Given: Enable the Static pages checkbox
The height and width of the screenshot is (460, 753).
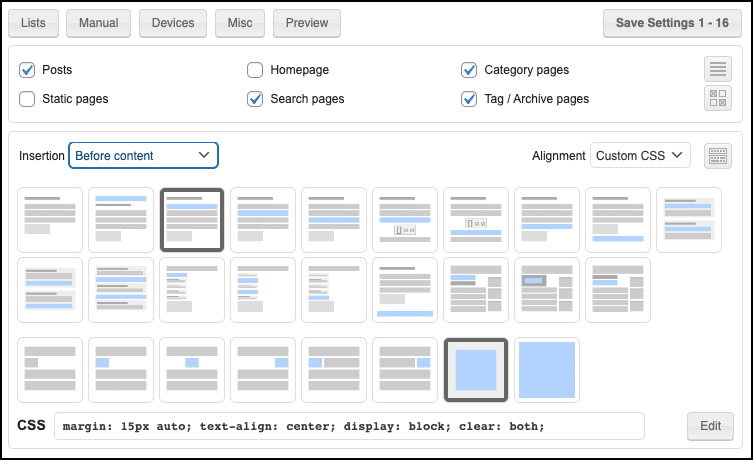Looking at the screenshot, I should pyautogui.click(x=27, y=99).
